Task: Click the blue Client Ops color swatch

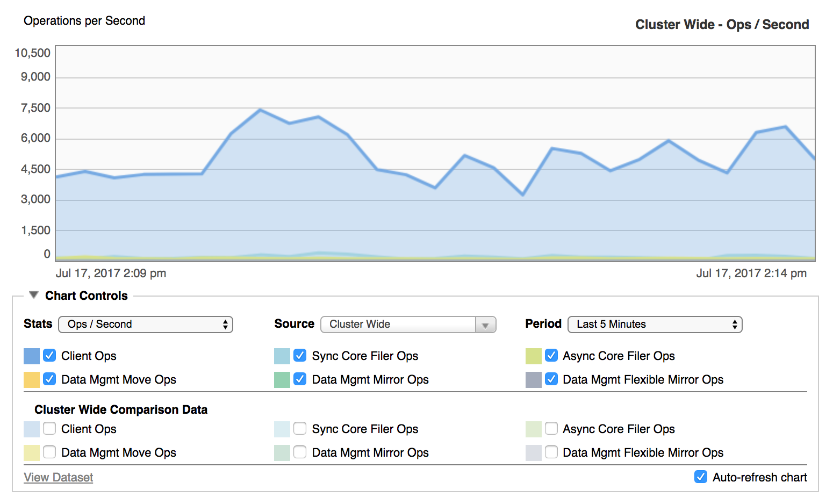Action: [x=32, y=356]
